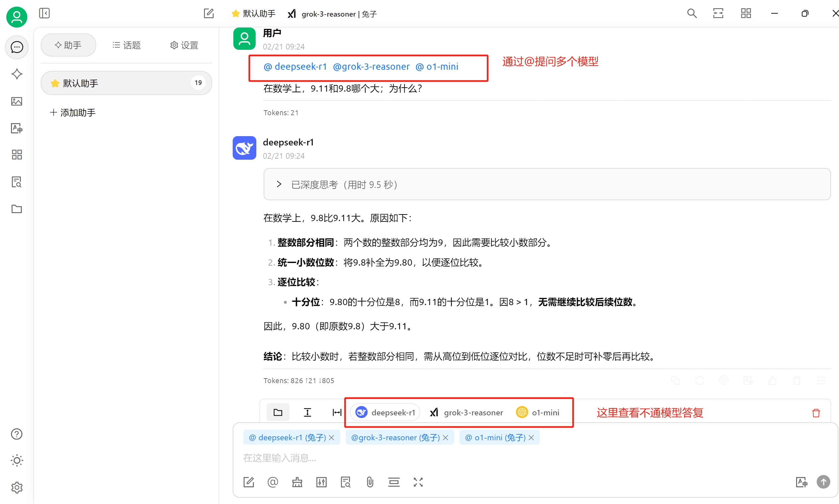Click the attachment paperclip icon
The image size is (839, 504).
point(370,482)
